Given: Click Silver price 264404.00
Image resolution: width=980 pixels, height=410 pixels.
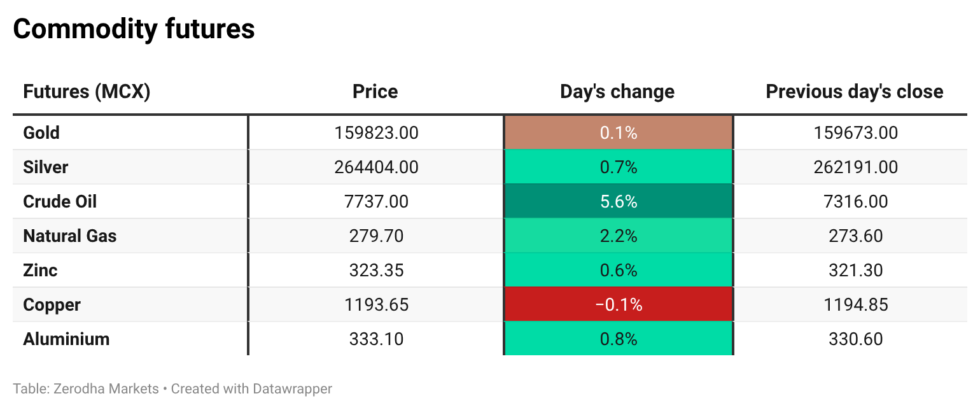Looking at the screenshot, I should tap(376, 167).
